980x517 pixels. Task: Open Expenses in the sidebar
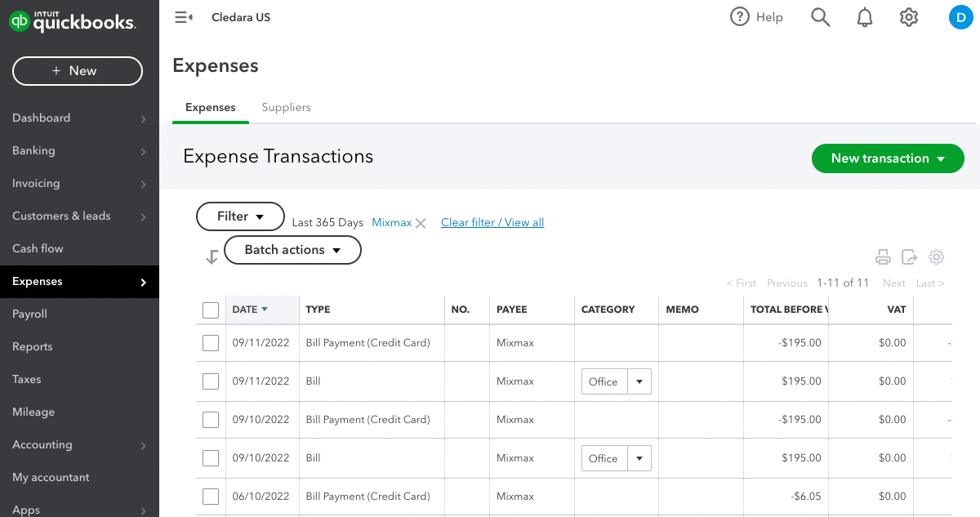pyautogui.click(x=79, y=281)
